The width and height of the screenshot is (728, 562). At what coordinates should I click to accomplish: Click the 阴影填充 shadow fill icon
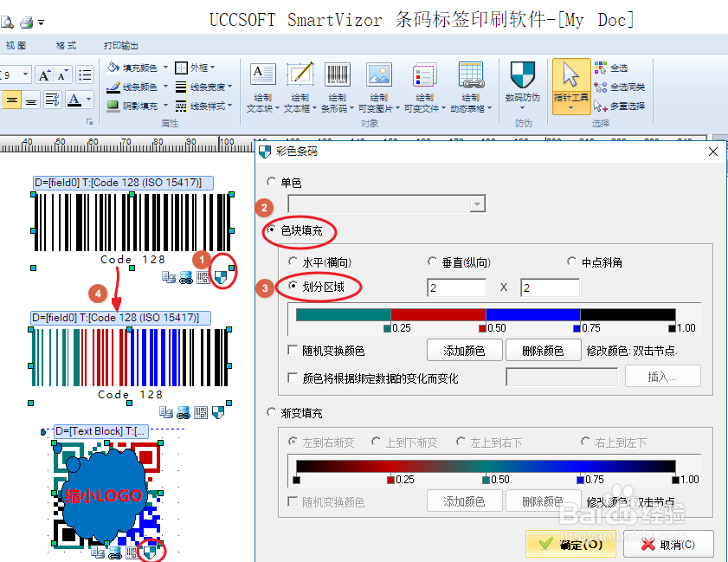pyautogui.click(x=113, y=106)
